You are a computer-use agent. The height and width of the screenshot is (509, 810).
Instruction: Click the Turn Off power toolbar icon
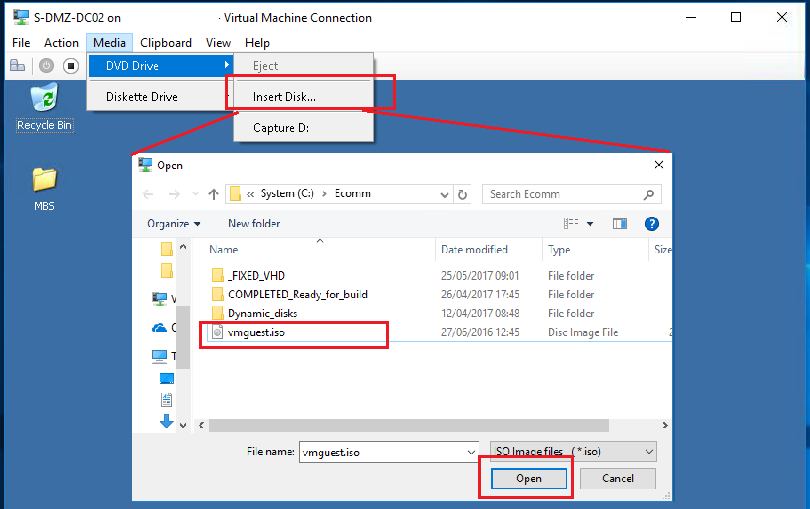point(46,66)
